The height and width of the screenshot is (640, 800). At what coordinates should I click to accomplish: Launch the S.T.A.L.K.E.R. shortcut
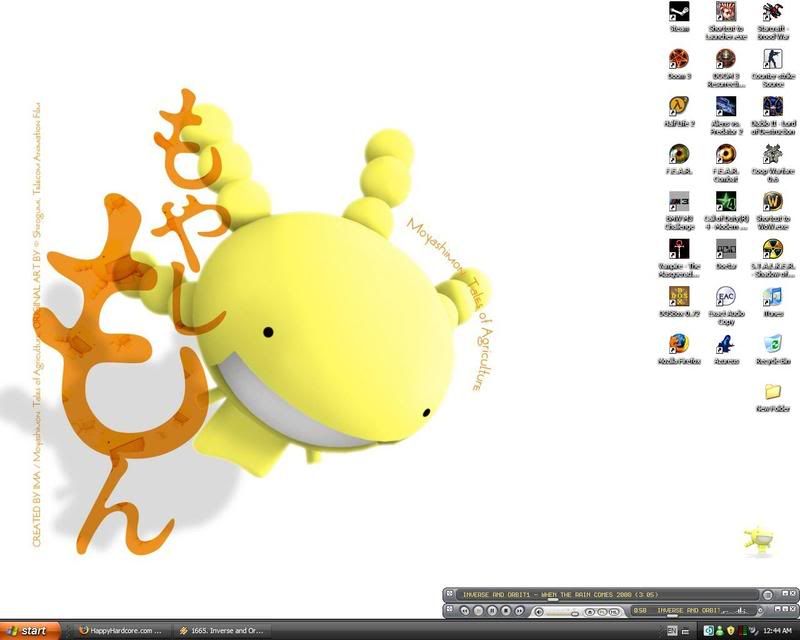click(772, 250)
